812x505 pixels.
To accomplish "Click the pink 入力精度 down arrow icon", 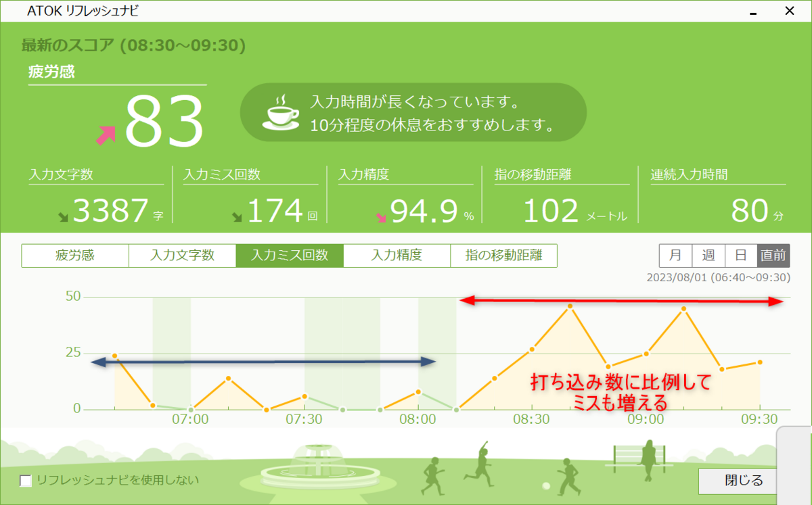I will [382, 217].
